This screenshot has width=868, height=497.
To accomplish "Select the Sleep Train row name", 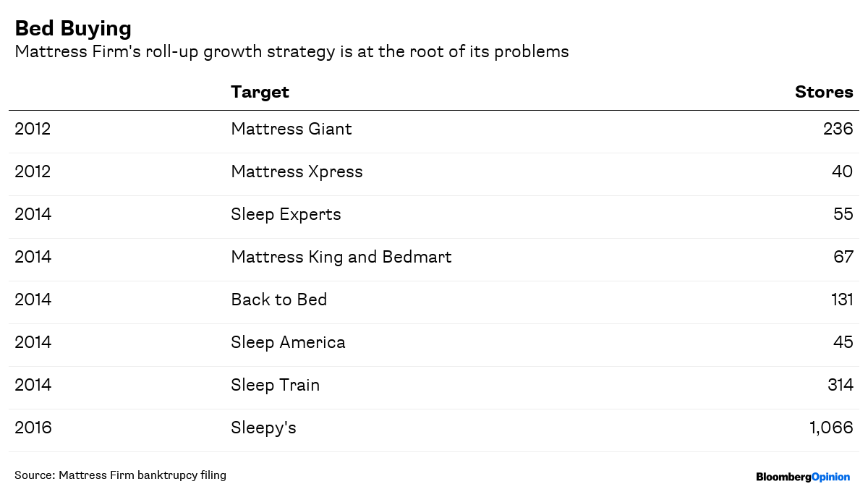I will coord(275,385).
